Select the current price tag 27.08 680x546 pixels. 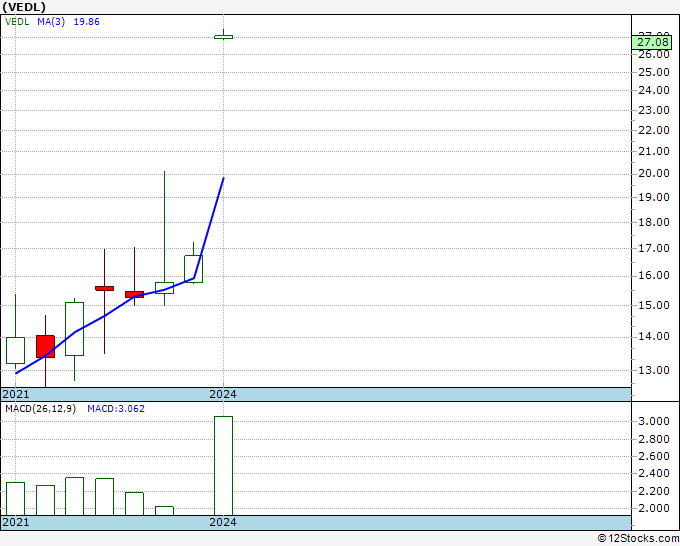[651, 43]
